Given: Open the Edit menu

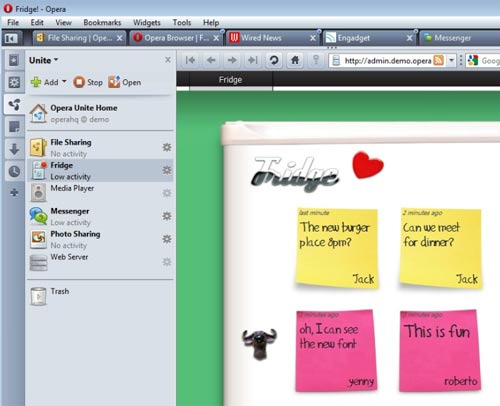Looking at the screenshot, I should click(37, 23).
